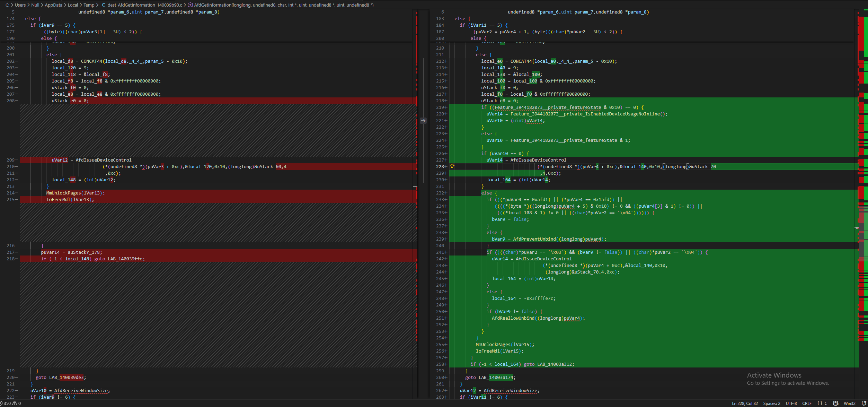Open notifications via the bell icon
This screenshot has height=407, width=868.
(864, 403)
